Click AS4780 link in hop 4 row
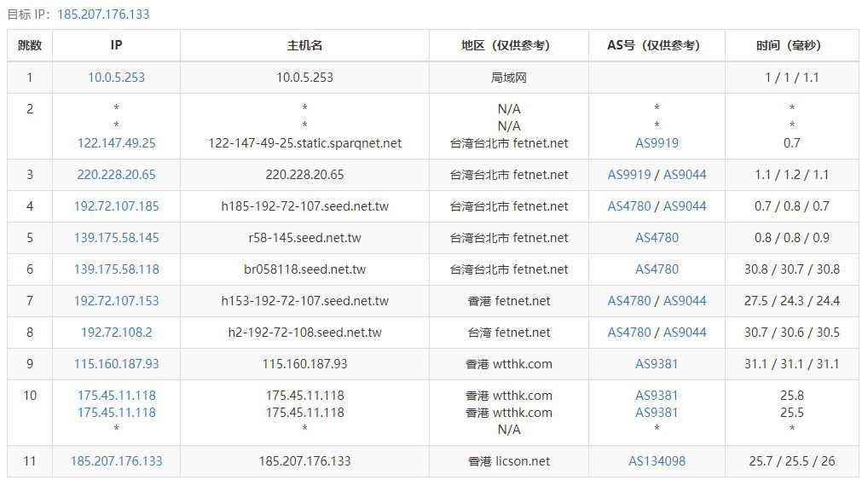 pyautogui.click(x=629, y=206)
